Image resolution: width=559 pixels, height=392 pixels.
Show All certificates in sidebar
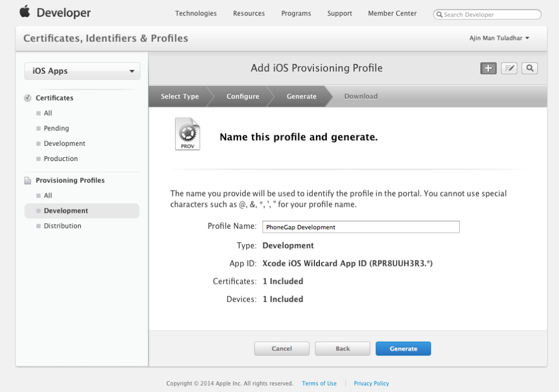[48, 113]
